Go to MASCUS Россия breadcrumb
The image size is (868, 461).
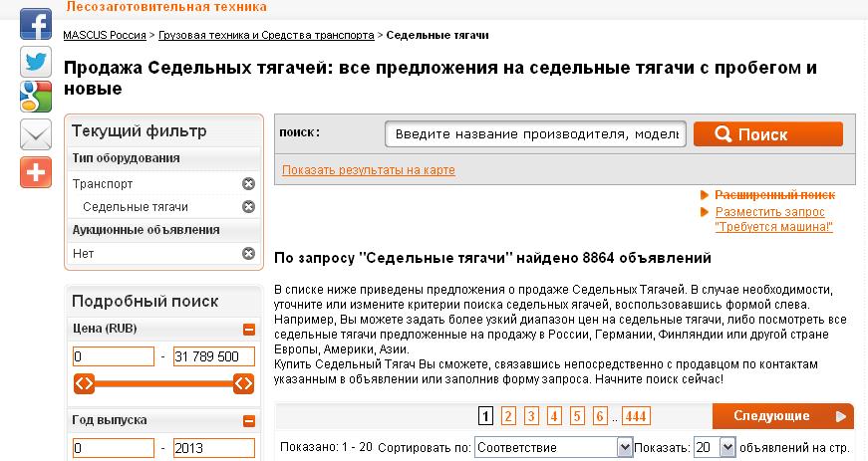[x=105, y=35]
